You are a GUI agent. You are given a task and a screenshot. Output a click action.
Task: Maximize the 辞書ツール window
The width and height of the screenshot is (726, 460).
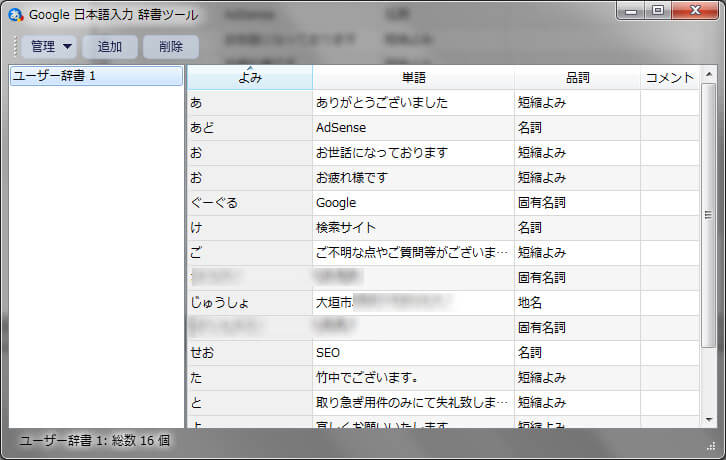[658, 11]
